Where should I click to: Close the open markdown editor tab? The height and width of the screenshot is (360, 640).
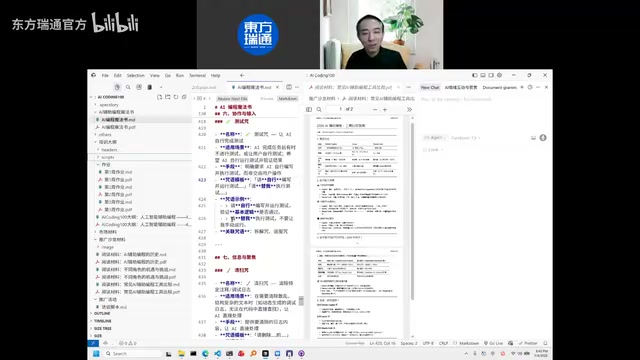[x=278, y=87]
